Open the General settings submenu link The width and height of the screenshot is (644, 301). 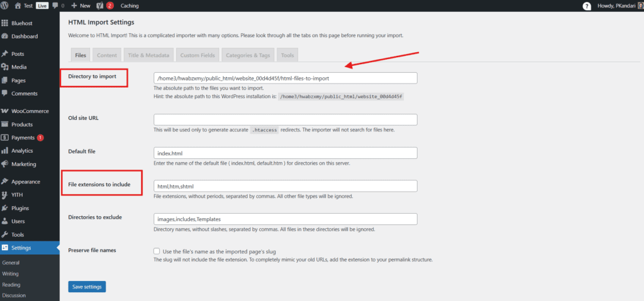coord(11,263)
